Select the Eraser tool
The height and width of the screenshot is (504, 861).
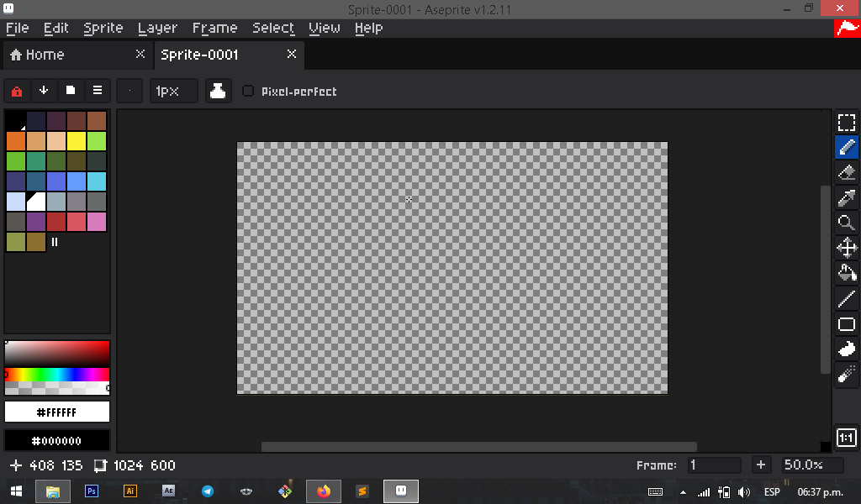[x=847, y=173]
